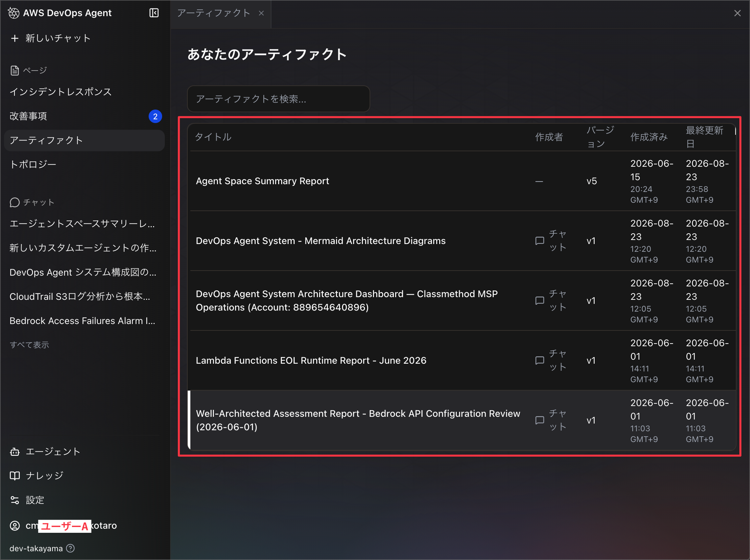
Task: Sort by the 作成者 column header
Action: 549,137
